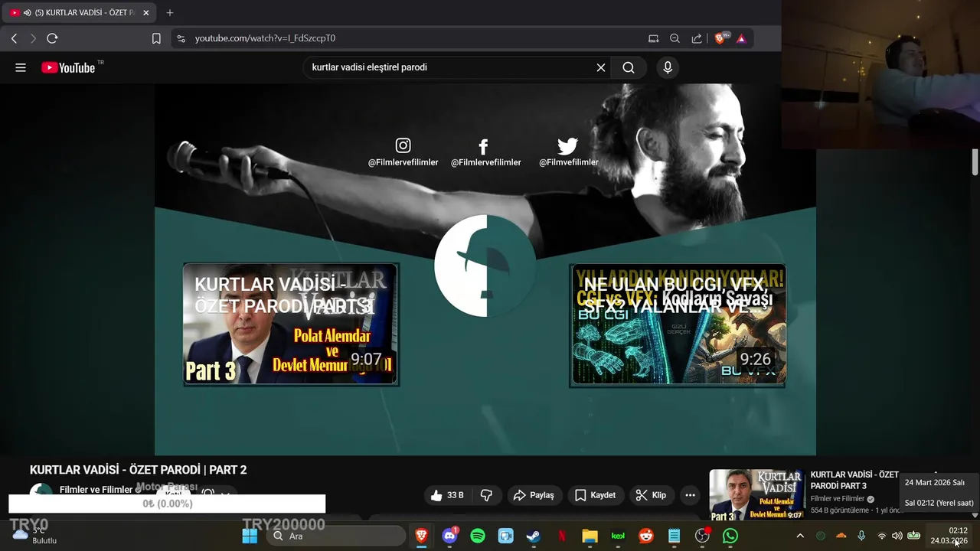This screenshot has width=980, height=551.
Task: Open volume speaker tray icon
Action: point(897,536)
